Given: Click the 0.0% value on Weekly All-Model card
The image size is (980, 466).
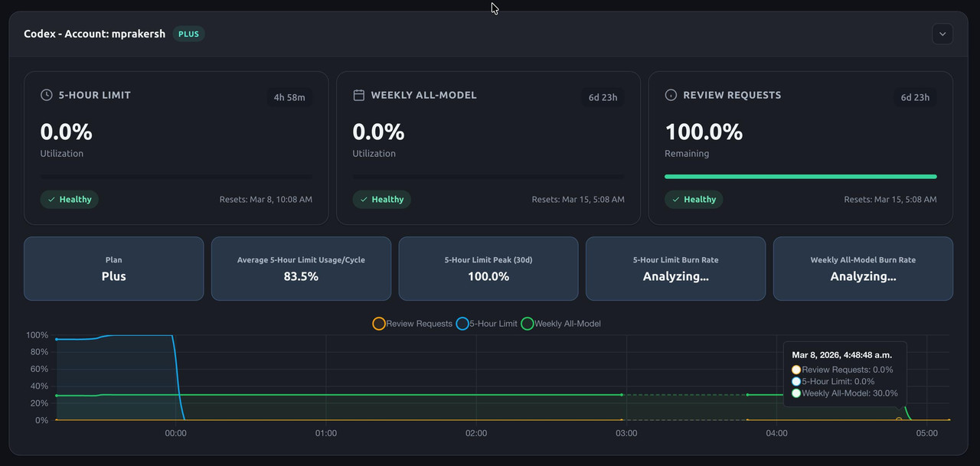Looking at the screenshot, I should 378,132.
